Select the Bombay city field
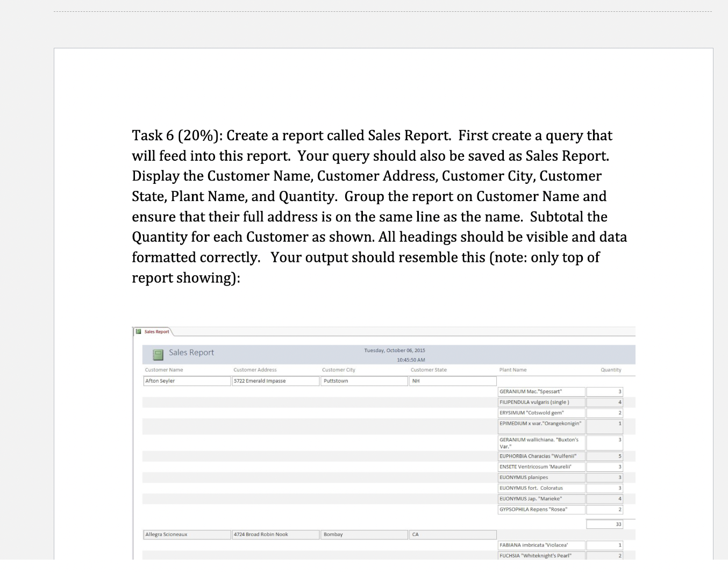Image resolution: width=728 pixels, height=572 pixels. (x=363, y=534)
